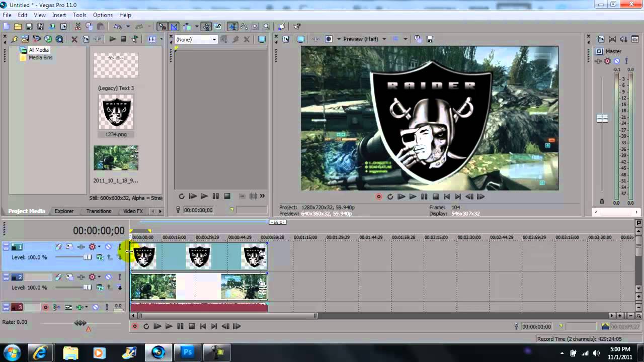Viewport: 644px width, 362px height.
Task: Adjust the track 1 Level slider
Action: pos(88,257)
